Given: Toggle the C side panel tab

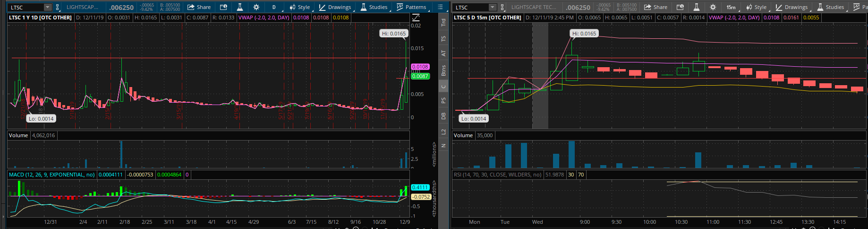Looking at the screenshot, I should [443, 87].
